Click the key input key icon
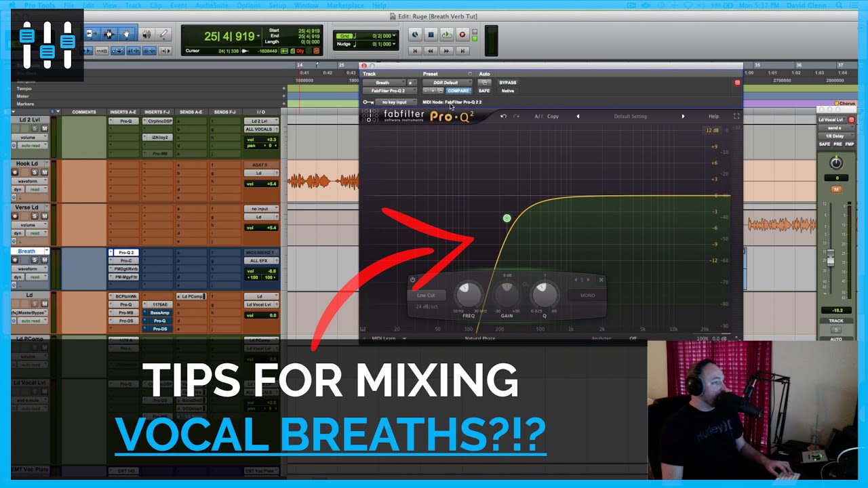868x488 pixels. [x=368, y=102]
